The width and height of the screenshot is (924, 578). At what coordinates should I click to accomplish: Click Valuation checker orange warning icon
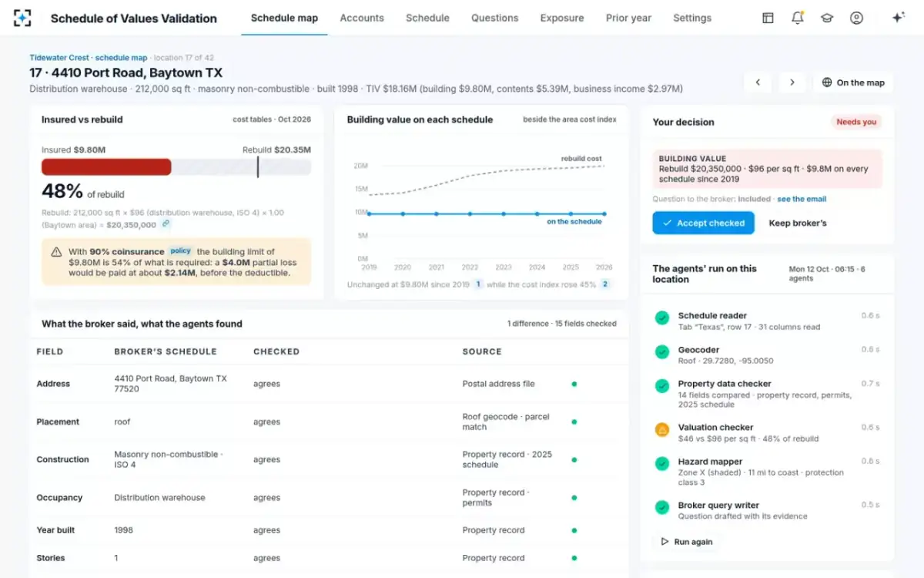pos(661,429)
